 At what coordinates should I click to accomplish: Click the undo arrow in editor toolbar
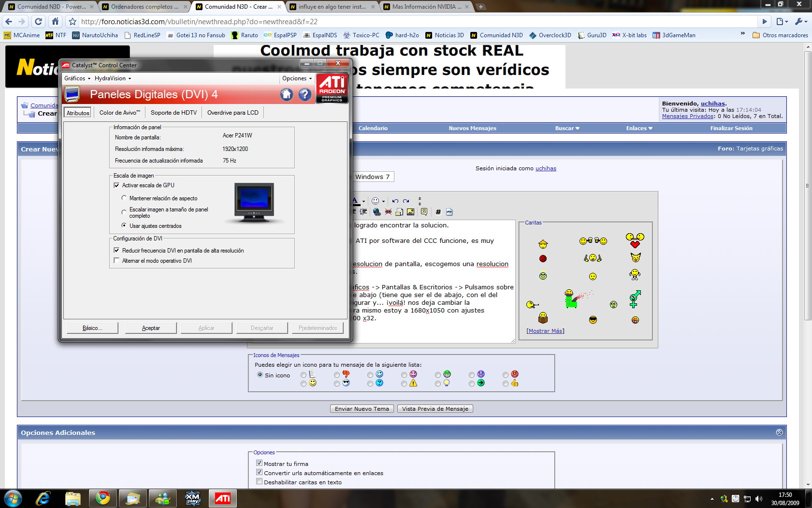395,201
